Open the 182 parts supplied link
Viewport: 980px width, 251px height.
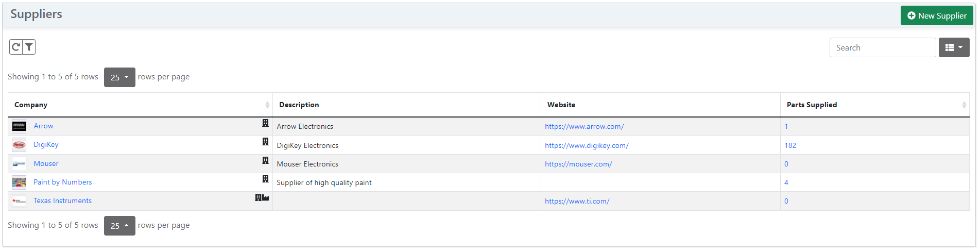790,145
